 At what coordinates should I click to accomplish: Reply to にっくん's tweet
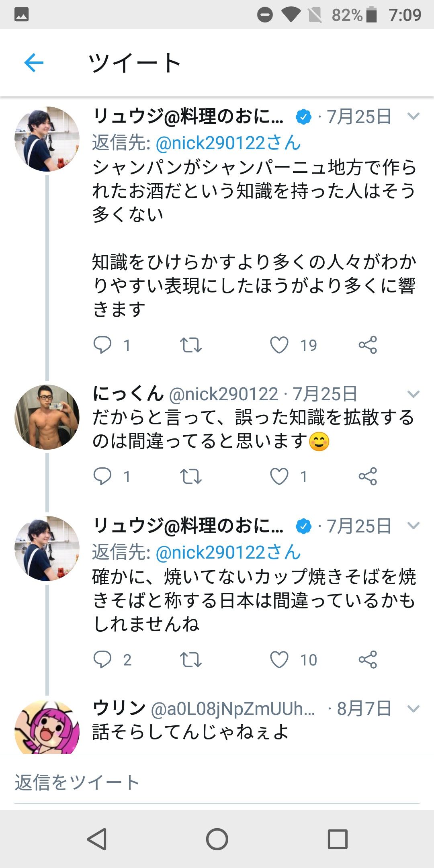[102, 476]
